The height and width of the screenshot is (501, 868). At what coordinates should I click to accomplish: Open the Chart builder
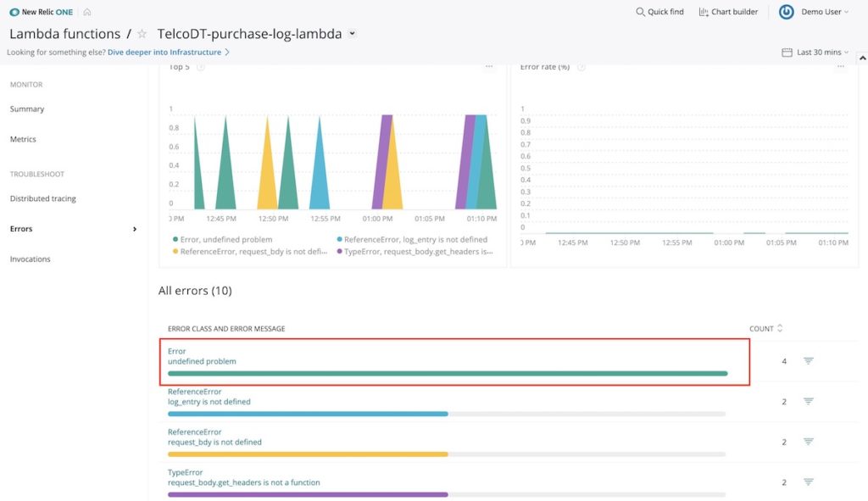[x=728, y=12]
